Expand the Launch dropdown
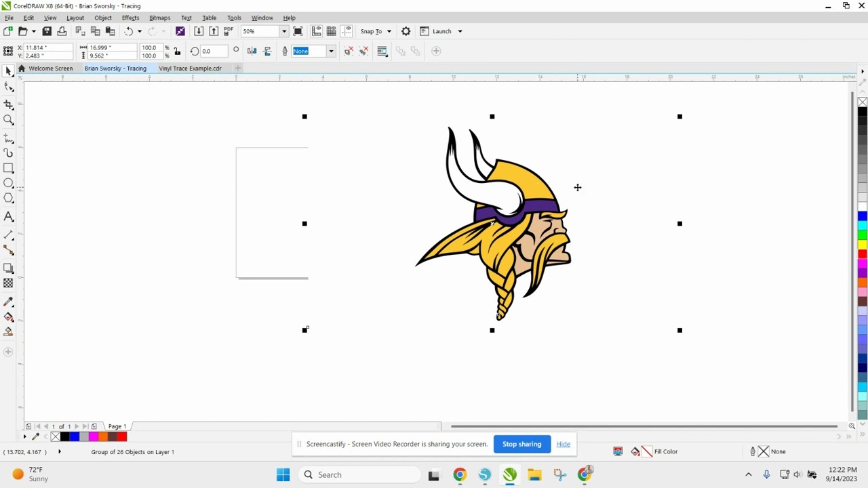 tap(460, 31)
